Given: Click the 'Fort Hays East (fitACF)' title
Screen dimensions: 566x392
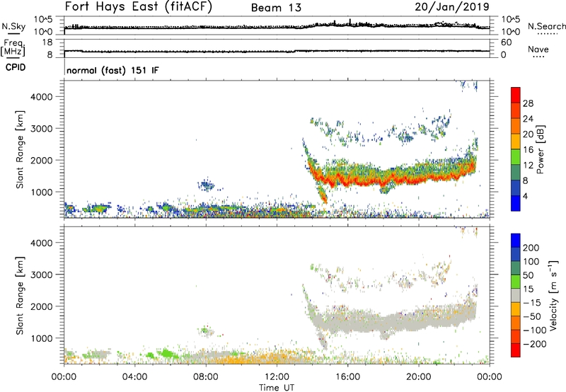Looking at the screenshot, I should [x=138, y=6].
